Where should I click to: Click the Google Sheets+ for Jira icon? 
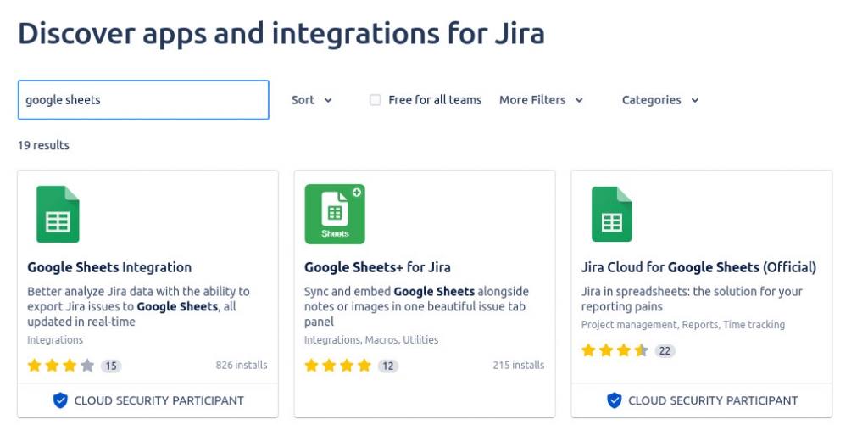point(335,214)
